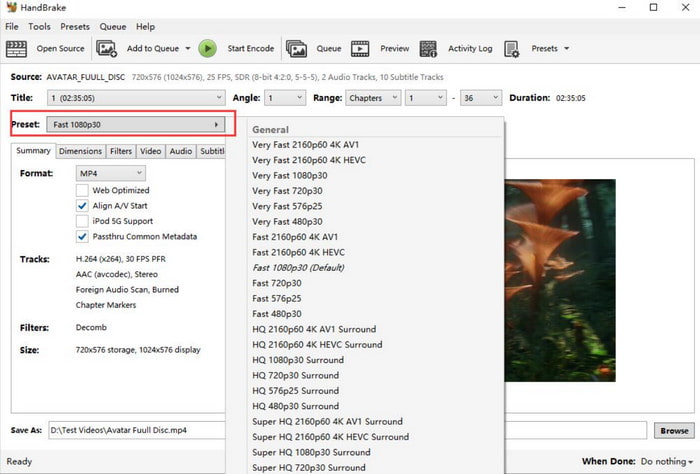Image resolution: width=700 pixels, height=474 pixels.
Task: Open the Queue menu in menu bar
Action: point(112,27)
